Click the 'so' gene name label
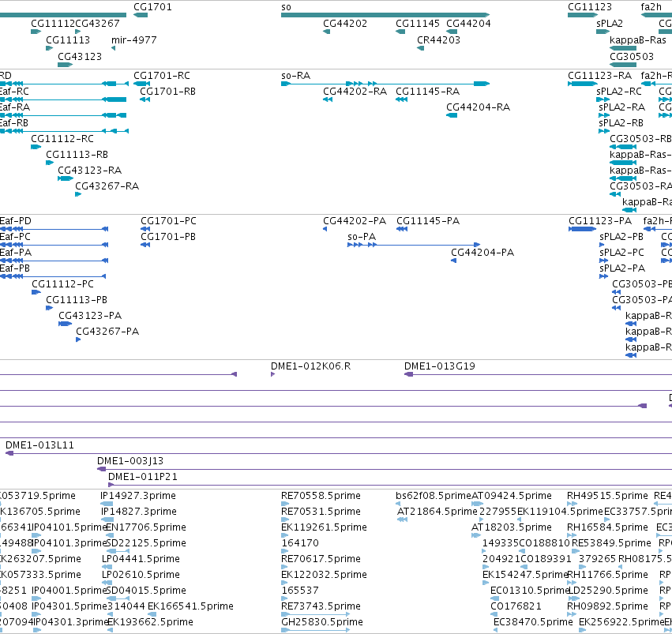This screenshot has height=634, width=672. click(x=286, y=7)
